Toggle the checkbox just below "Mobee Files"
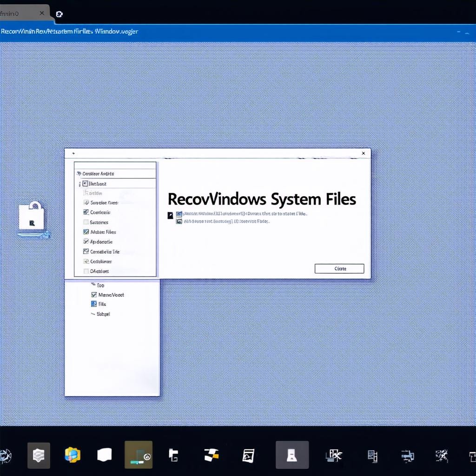Viewport: 476px width, 476px height. coord(86,242)
